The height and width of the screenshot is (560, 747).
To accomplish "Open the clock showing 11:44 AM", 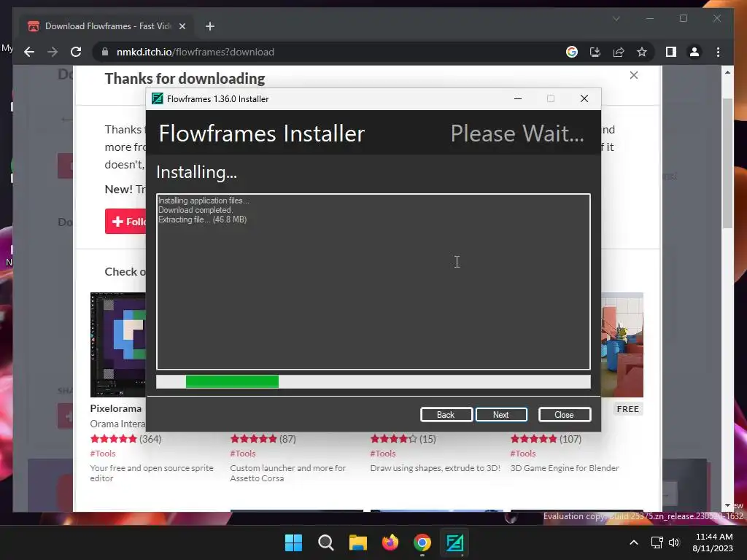I will (713, 542).
